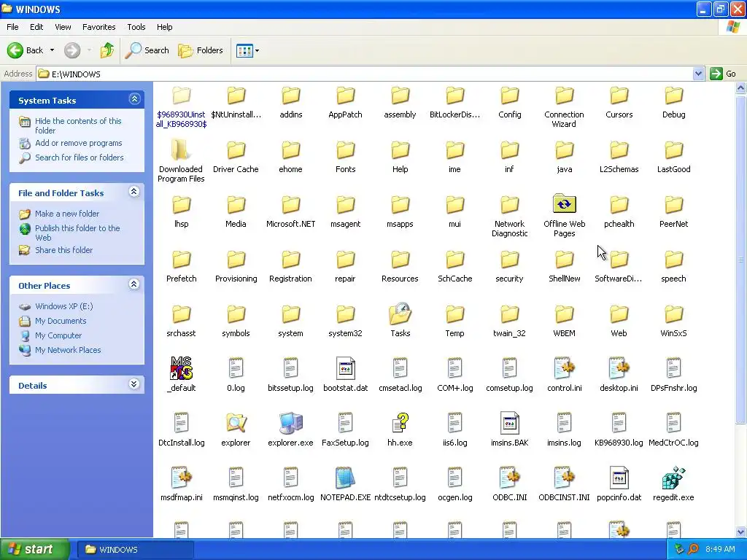Click the Up folder icon

[107, 50]
